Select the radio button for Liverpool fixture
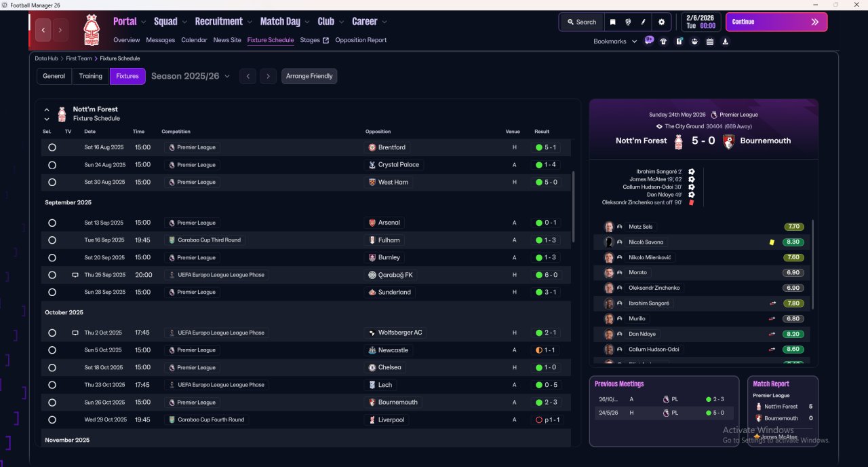 (x=52, y=420)
